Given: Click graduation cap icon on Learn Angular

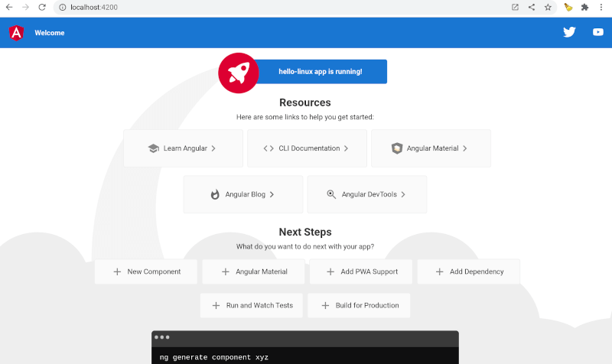Looking at the screenshot, I should tap(154, 148).
